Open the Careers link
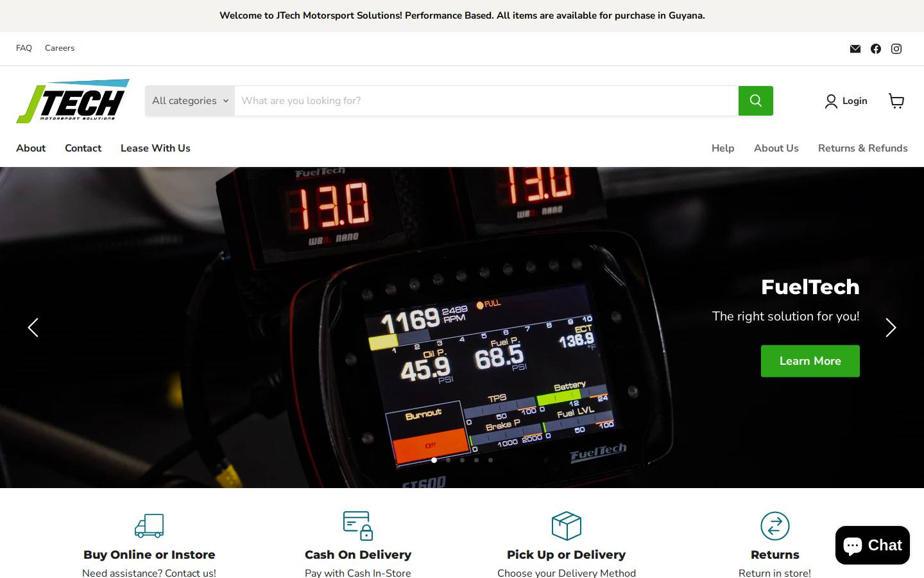This screenshot has height=578, width=924. coord(60,48)
